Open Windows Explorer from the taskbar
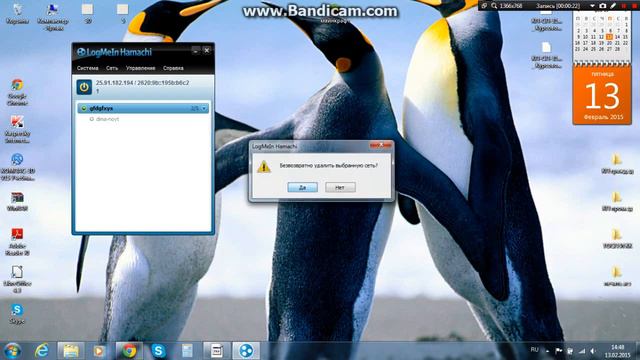The width and height of the screenshot is (640, 360). pyautogui.click(x=71, y=351)
